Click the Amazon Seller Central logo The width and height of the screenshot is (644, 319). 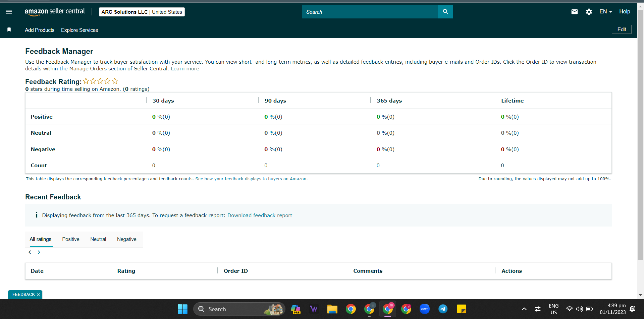pyautogui.click(x=55, y=12)
